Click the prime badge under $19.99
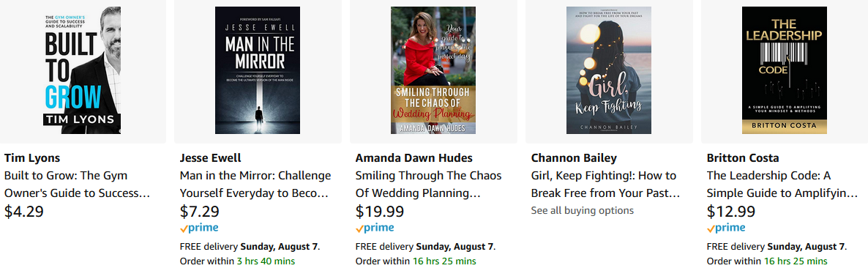Viewport: 868px width, 279px height. (x=375, y=228)
